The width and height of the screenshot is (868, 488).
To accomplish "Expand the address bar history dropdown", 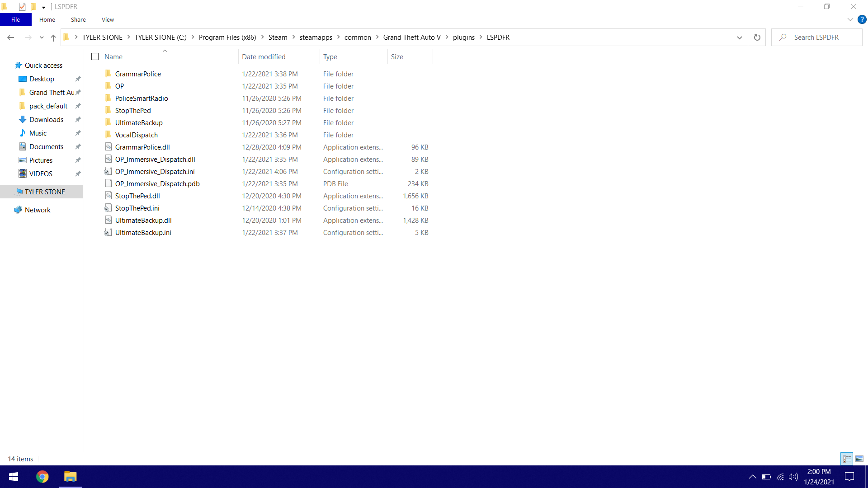I will point(740,38).
